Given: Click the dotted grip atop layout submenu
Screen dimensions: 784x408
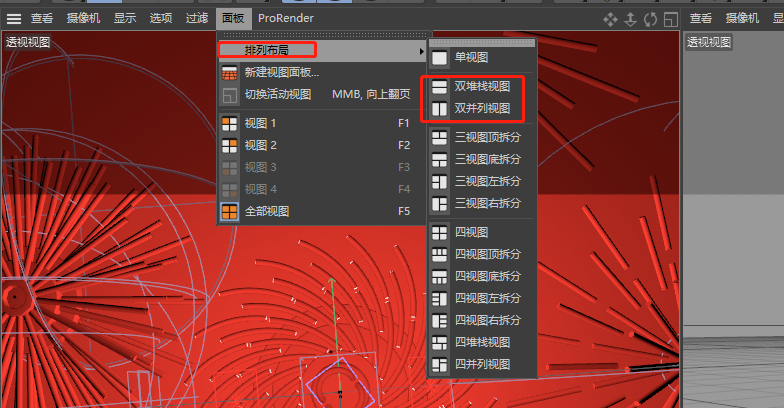Looking at the screenshot, I should (x=482, y=44).
